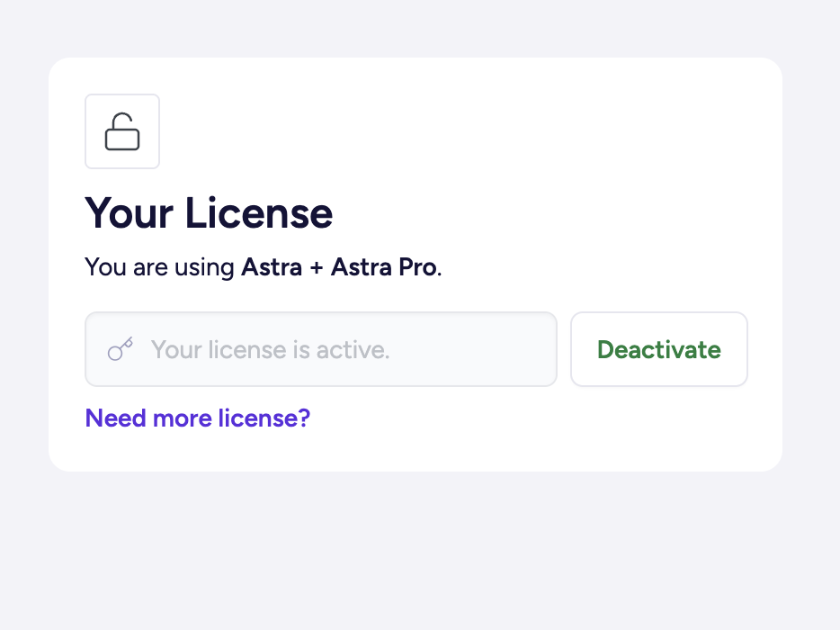The image size is (840, 630).
Task: Open the Need more license? link
Action: click(198, 418)
